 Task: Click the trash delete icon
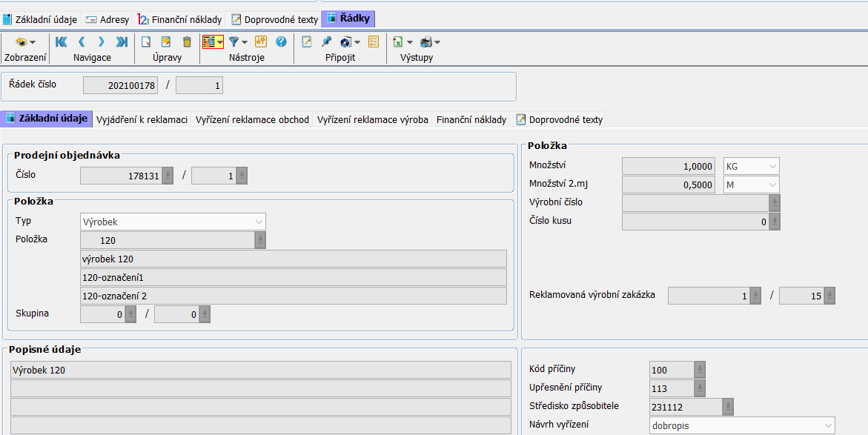coord(187,42)
